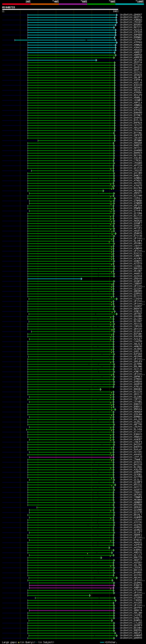The image size is (146, 644).
Task: Open hit UniRef100_Q1GWT2
Action: 131,281
